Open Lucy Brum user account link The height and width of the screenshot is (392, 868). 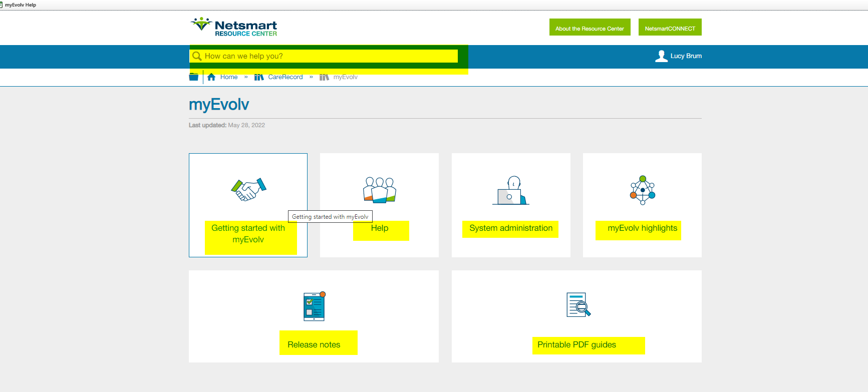click(x=686, y=56)
